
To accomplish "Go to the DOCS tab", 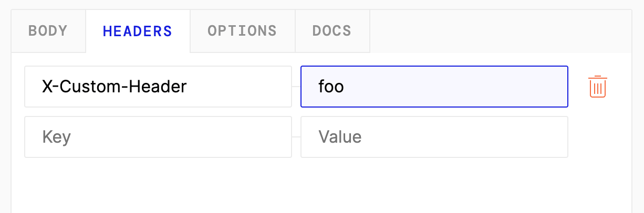I will point(332,31).
